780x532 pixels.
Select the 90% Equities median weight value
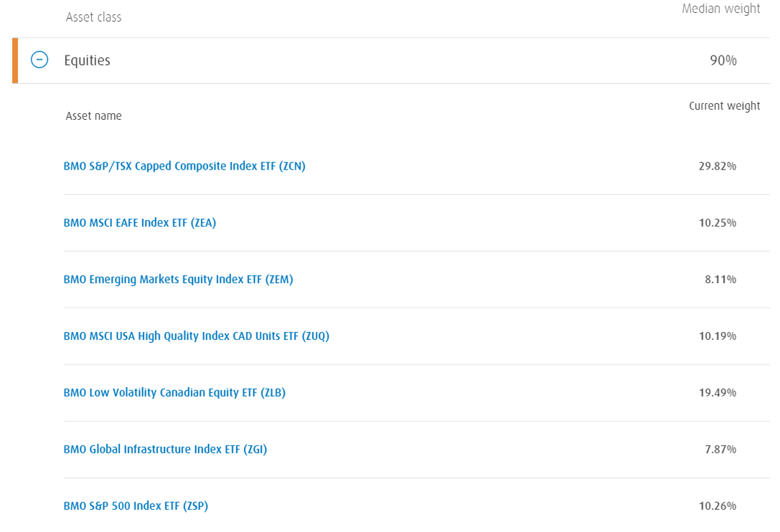point(723,60)
